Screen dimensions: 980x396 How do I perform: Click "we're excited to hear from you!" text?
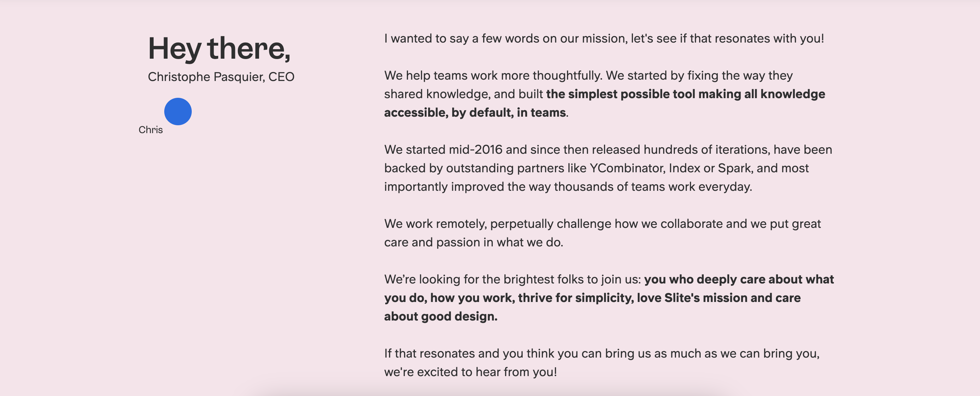click(x=470, y=372)
